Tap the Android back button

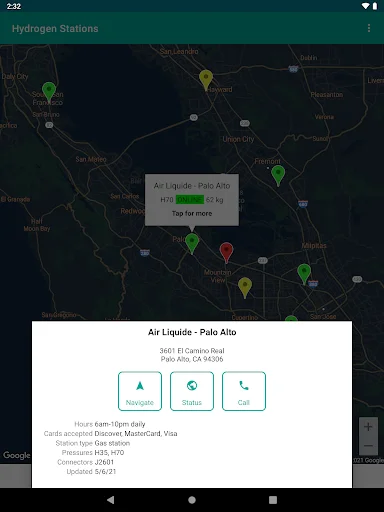pos(111,500)
